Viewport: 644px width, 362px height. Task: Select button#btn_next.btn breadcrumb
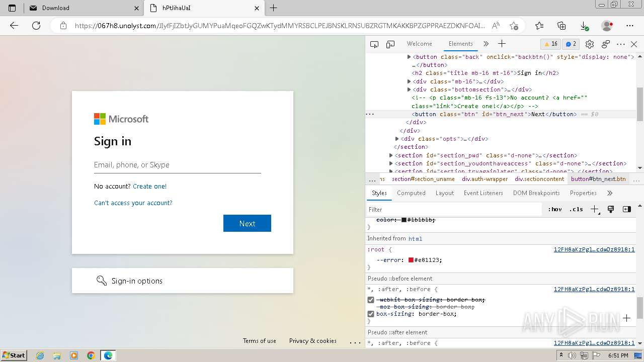point(598,179)
